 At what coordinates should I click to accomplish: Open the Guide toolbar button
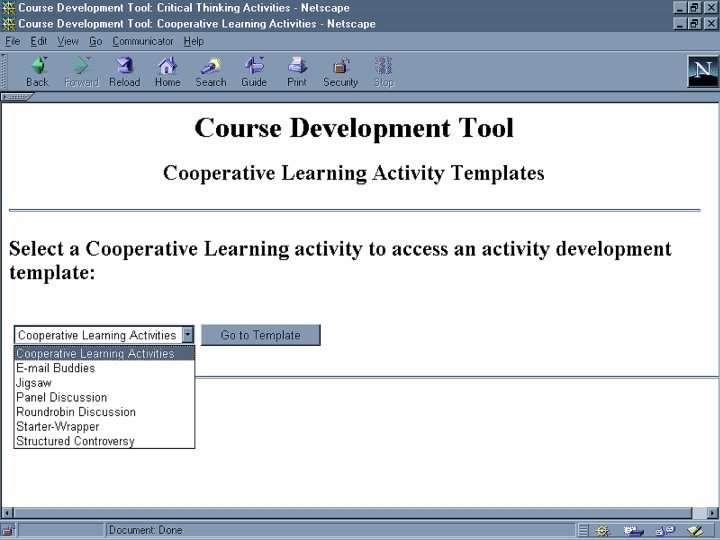[x=254, y=72]
